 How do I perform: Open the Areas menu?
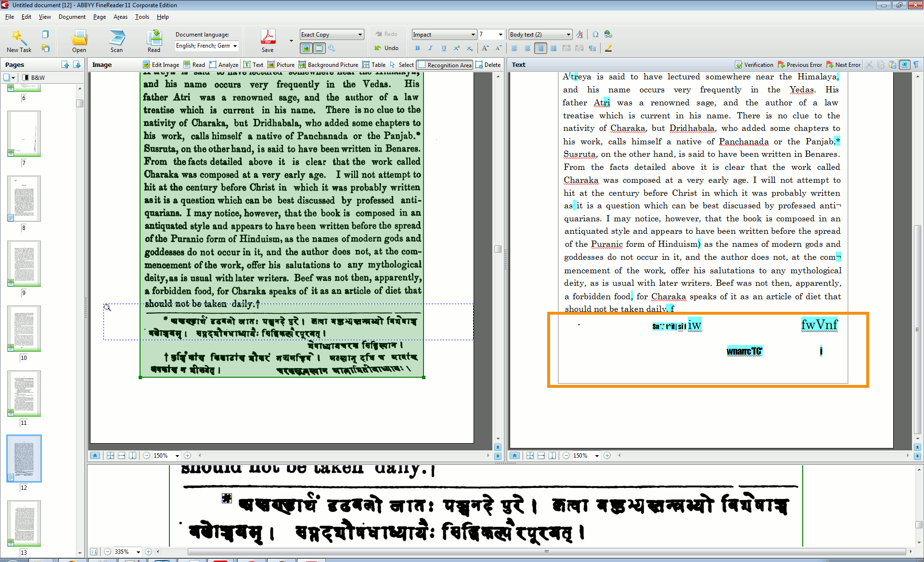(x=120, y=16)
